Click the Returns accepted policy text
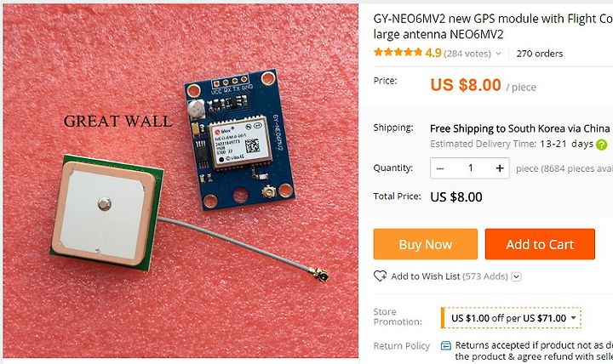613x364 pixels. pyautogui.click(x=534, y=350)
